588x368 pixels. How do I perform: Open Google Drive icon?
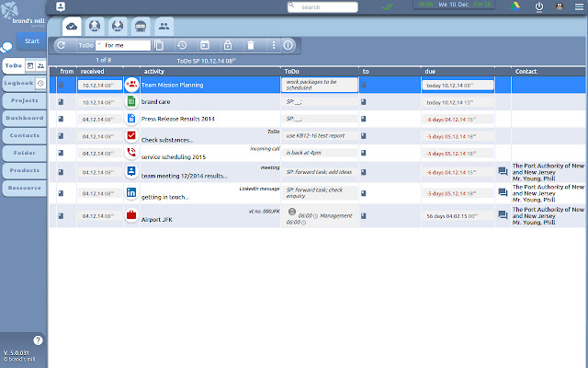pos(514,6)
